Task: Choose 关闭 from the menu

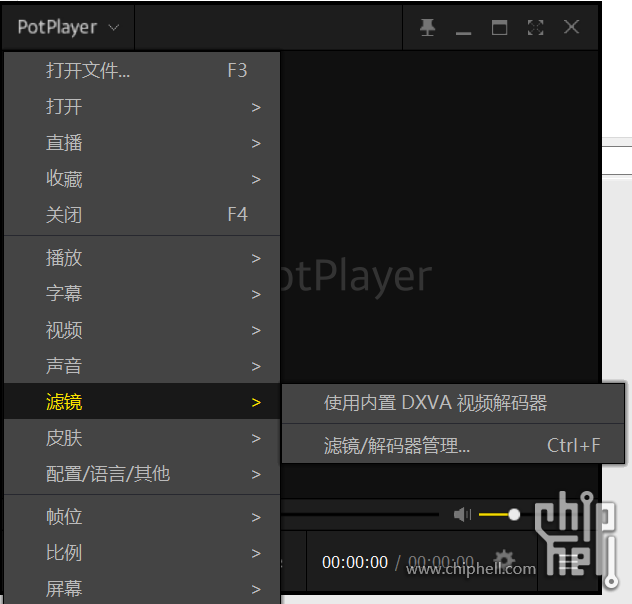Action: pos(142,214)
